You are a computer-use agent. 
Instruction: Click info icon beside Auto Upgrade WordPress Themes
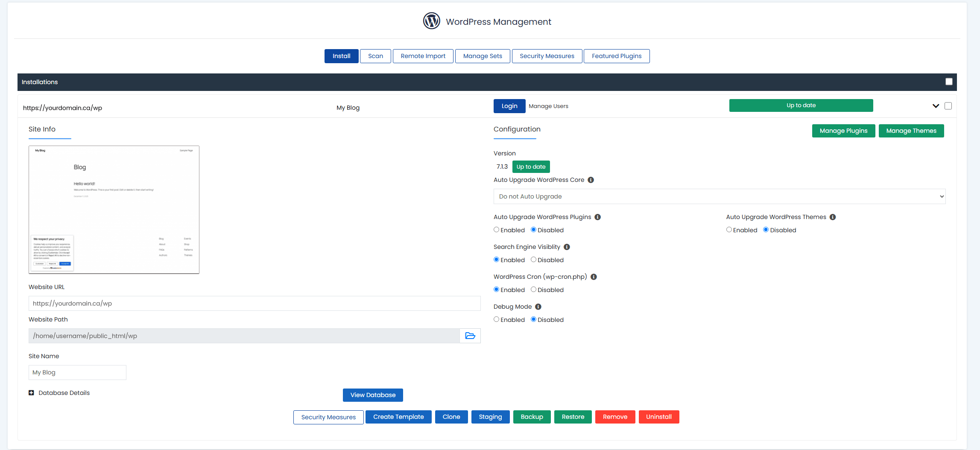tap(833, 217)
